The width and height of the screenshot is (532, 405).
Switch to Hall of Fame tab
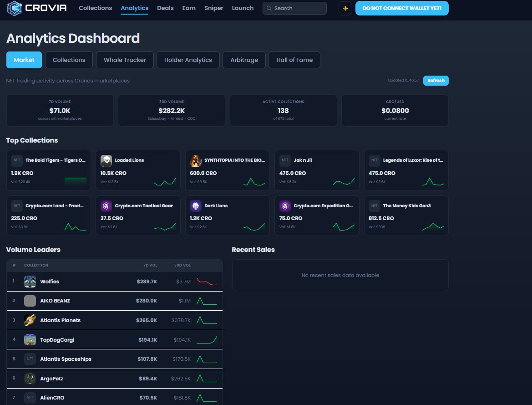[x=294, y=60]
